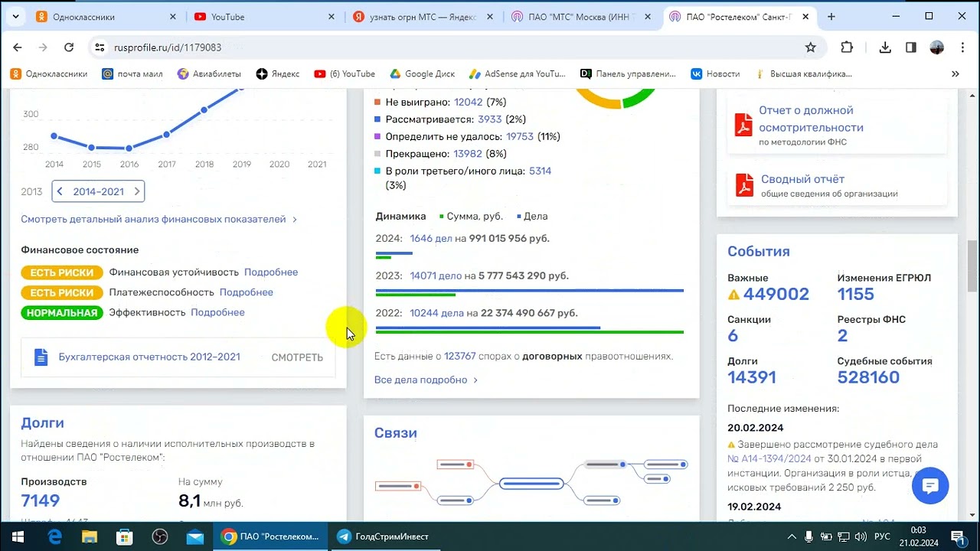Image resolution: width=980 pixels, height=551 pixels.
Task: Open the 13982 terminated cases link
Action: (468, 154)
